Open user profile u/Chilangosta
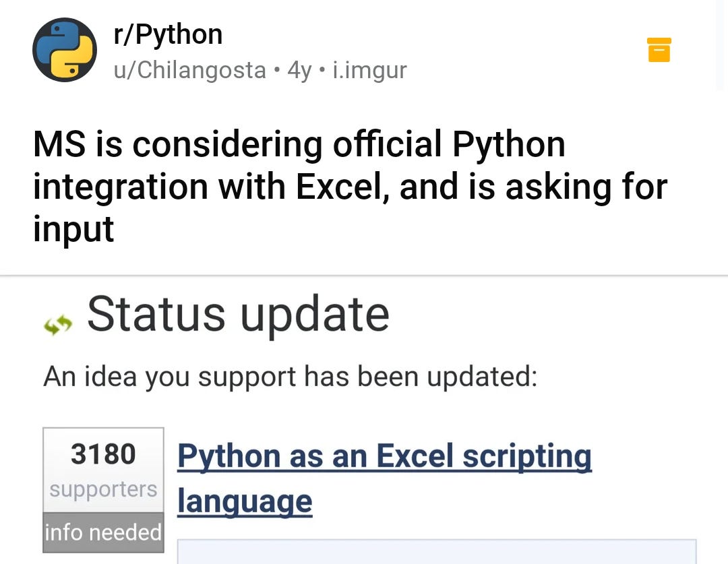This screenshot has width=728, height=564. pyautogui.click(x=190, y=69)
